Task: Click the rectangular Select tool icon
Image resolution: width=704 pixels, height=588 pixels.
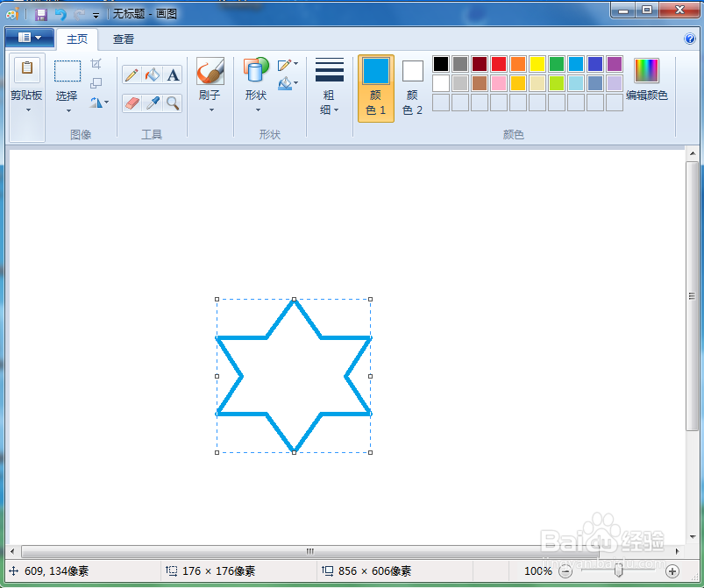Action: [x=68, y=71]
